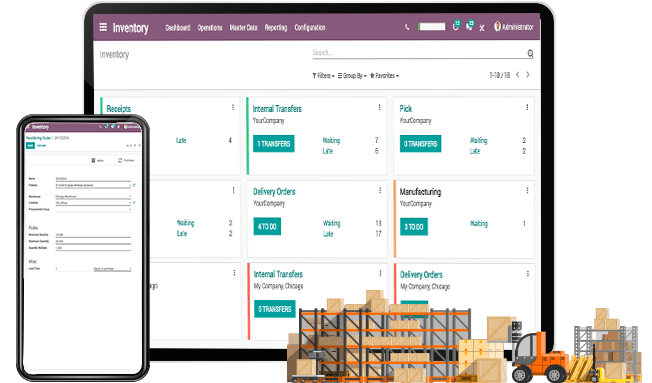Open the Receipts card title
The width and height of the screenshot is (652, 383).
click(119, 109)
